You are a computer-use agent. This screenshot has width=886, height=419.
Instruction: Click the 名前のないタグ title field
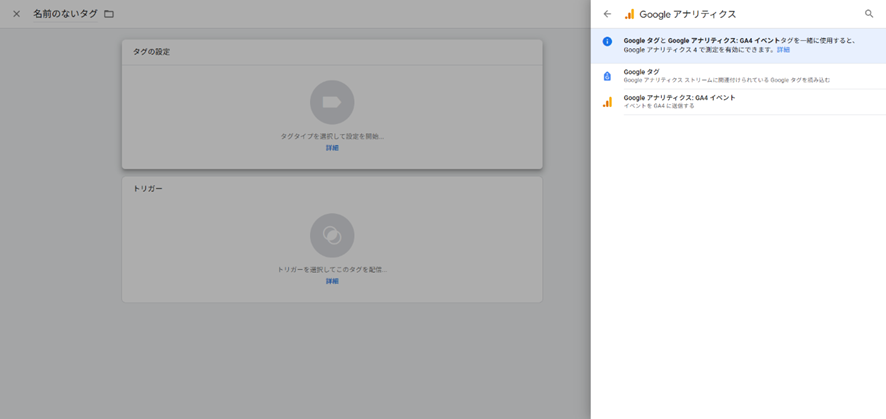tap(65, 14)
